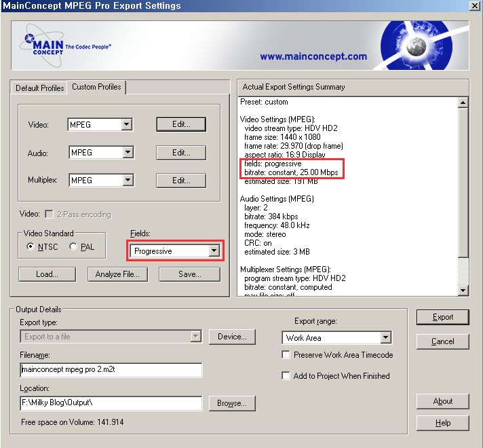
Task: Click Edit button for Video settings
Action: point(181,124)
